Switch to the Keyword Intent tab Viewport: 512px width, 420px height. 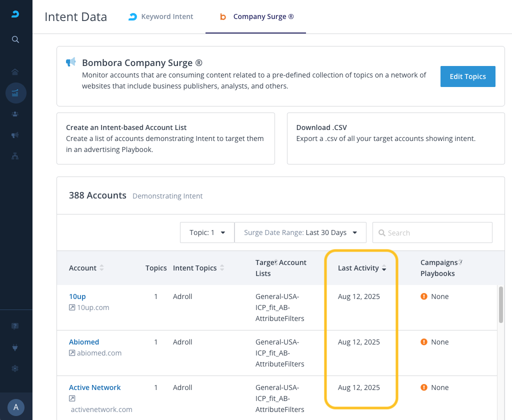coord(160,16)
